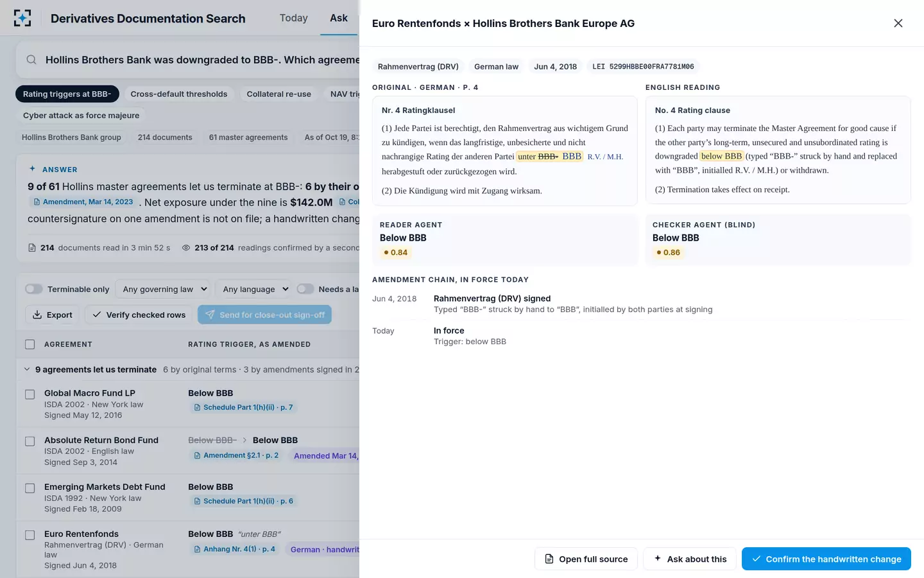Click the Rahmenvertrag (DRV) tag

tap(418, 67)
